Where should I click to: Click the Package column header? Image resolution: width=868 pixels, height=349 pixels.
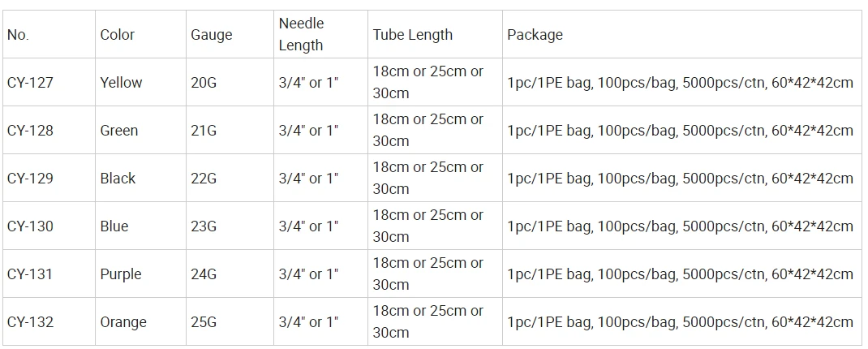(x=682, y=34)
